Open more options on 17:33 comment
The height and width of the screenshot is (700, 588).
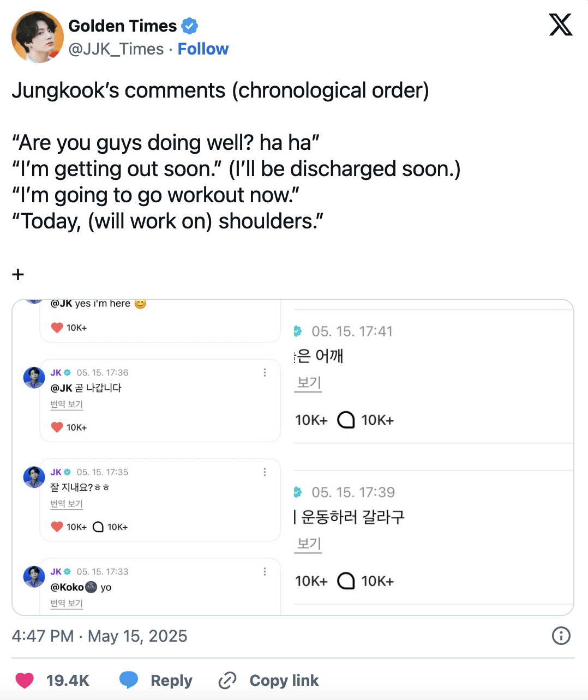[x=265, y=571]
